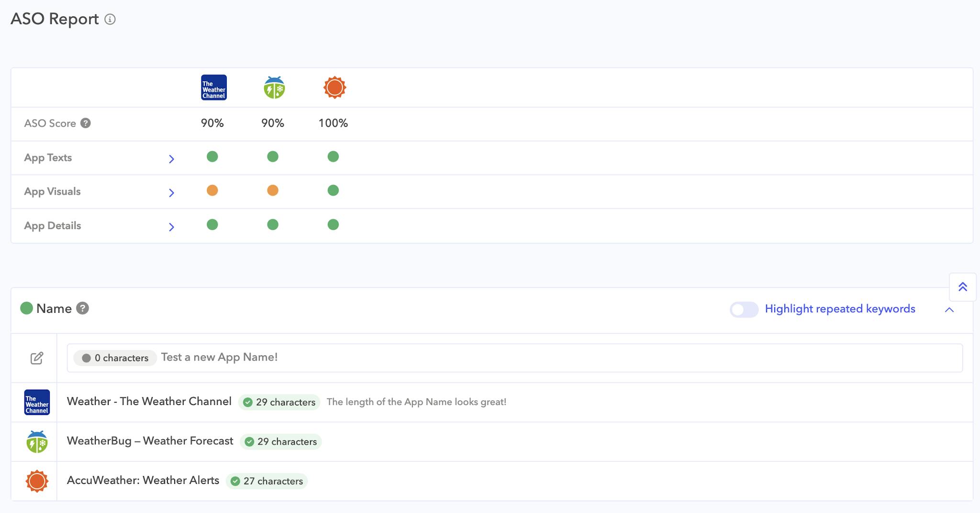Image resolution: width=980 pixels, height=513 pixels.
Task: Open the App Details breakdown
Action: tap(172, 227)
